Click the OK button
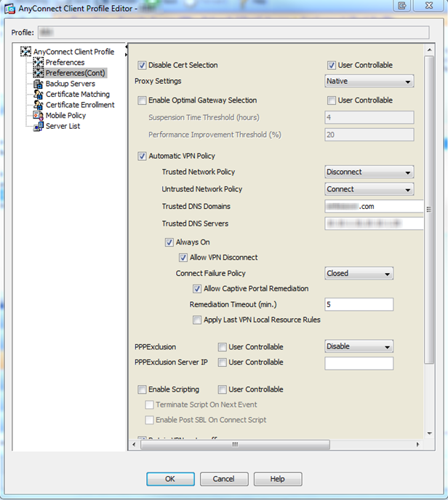The height and width of the screenshot is (500, 448). [170, 479]
